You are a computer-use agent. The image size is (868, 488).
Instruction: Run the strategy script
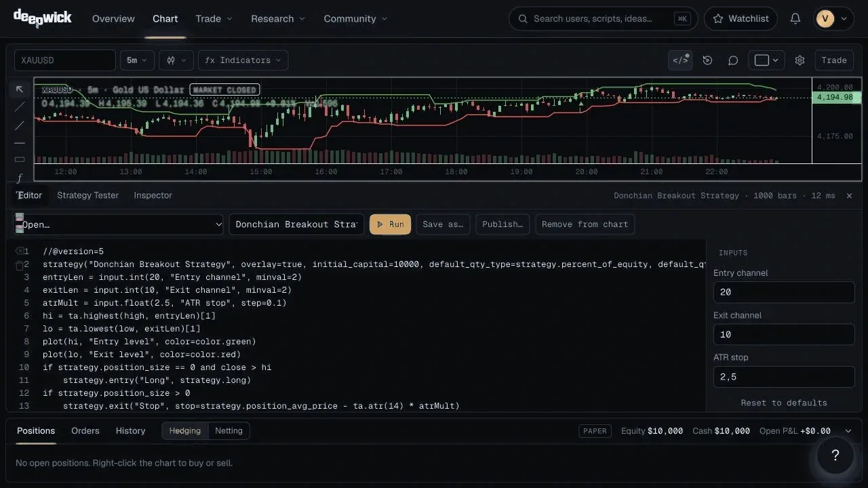tap(390, 224)
